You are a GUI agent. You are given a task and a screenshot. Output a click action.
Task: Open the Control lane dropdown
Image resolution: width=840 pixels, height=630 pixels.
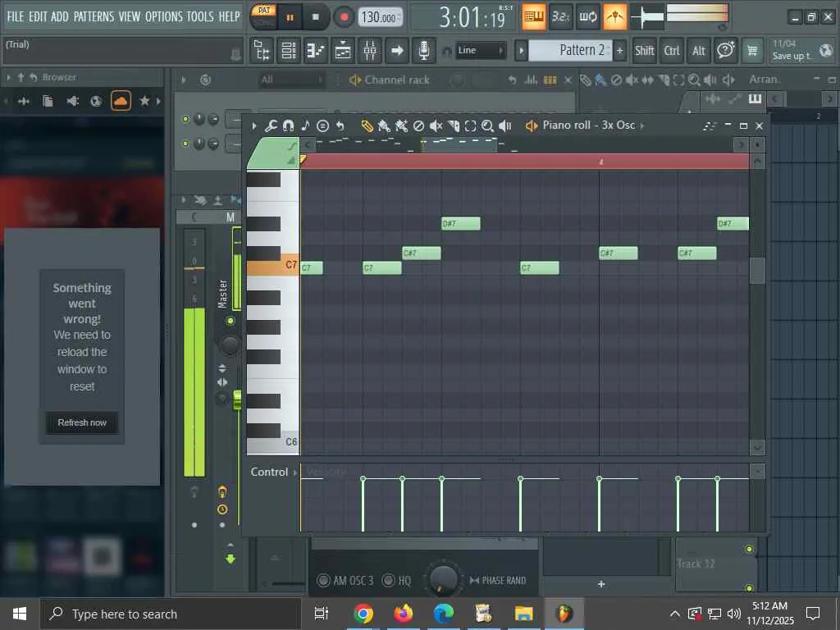[x=274, y=472]
